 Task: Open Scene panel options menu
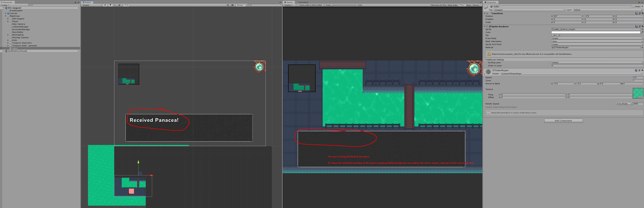[x=280, y=2]
